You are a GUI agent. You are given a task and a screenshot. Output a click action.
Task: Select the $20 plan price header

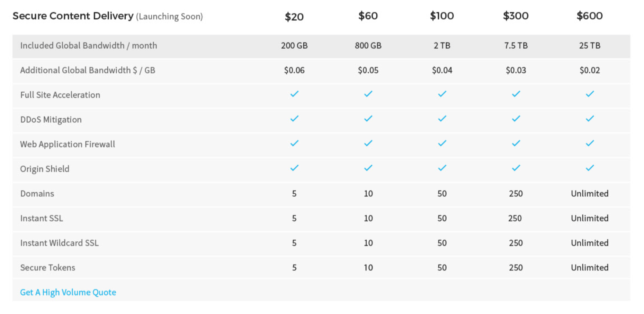click(x=294, y=17)
